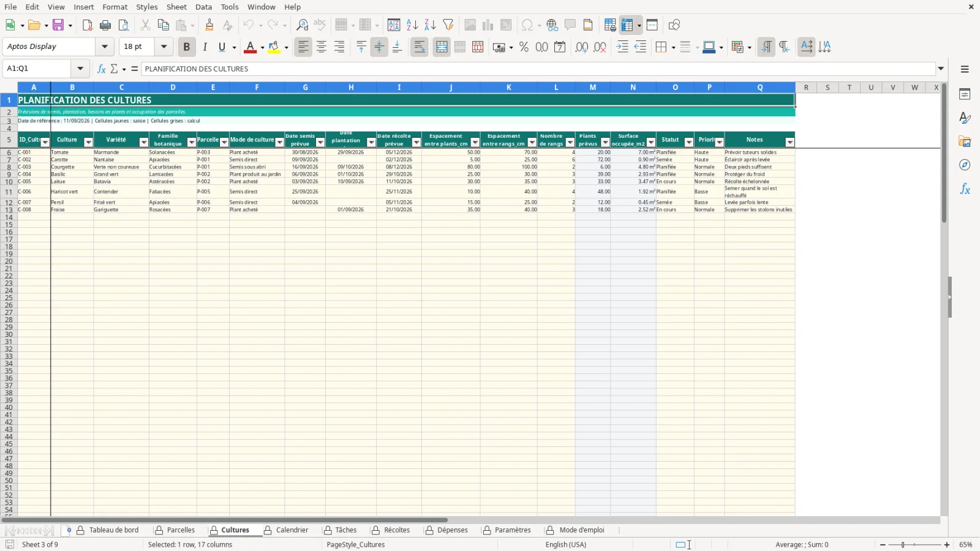Align text left
This screenshot has width=980, height=551.
coord(303,47)
